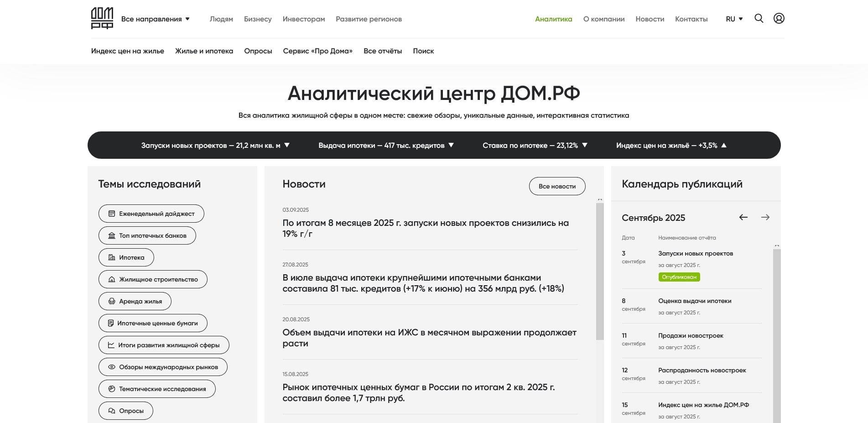Click the Итоги развития жилищной сферы chart icon

tap(111, 345)
